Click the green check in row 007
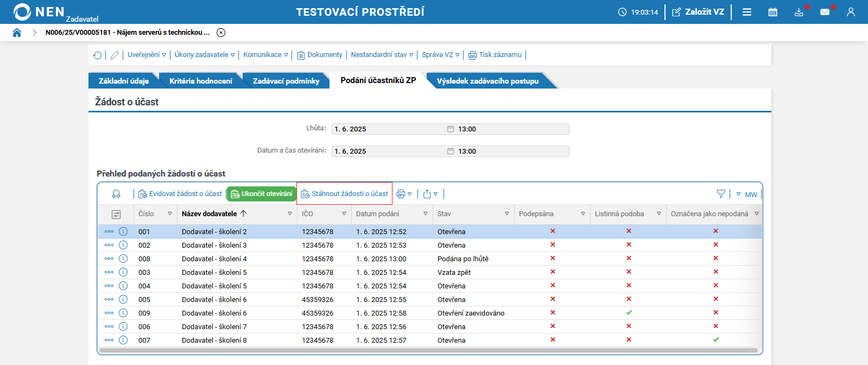 pos(715,339)
